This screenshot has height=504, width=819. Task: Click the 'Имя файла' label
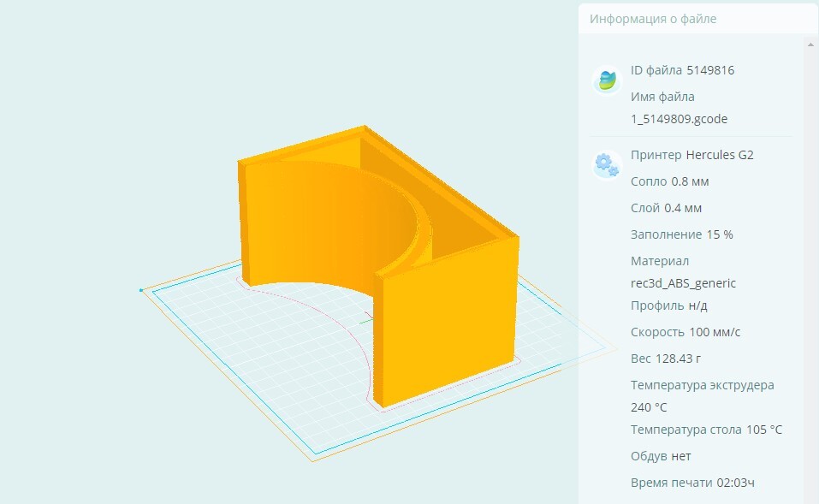pyautogui.click(x=662, y=97)
